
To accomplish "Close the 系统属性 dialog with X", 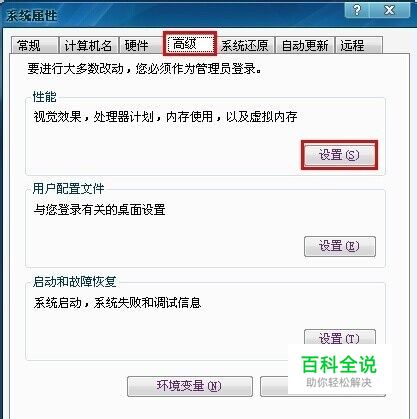I will pyautogui.click(x=390, y=10).
